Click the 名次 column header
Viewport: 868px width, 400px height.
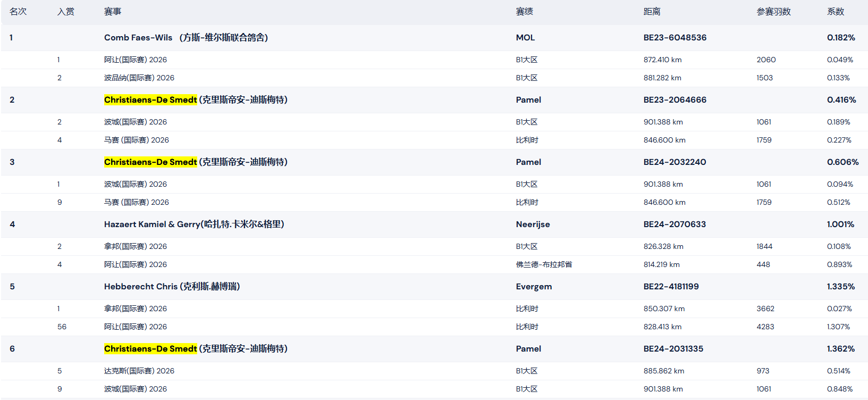18,12
